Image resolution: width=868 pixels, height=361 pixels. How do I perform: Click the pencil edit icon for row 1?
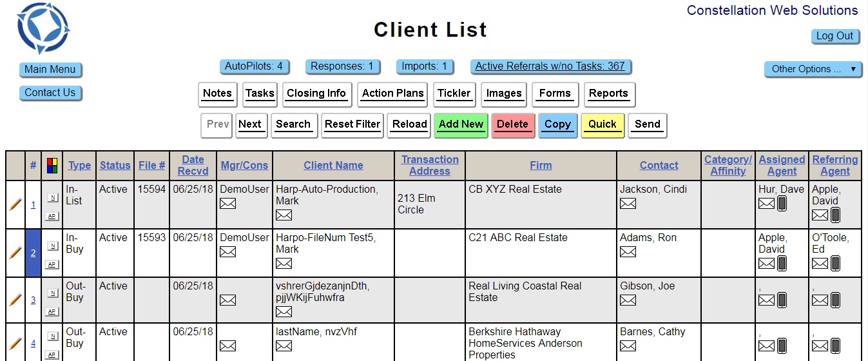(x=15, y=205)
